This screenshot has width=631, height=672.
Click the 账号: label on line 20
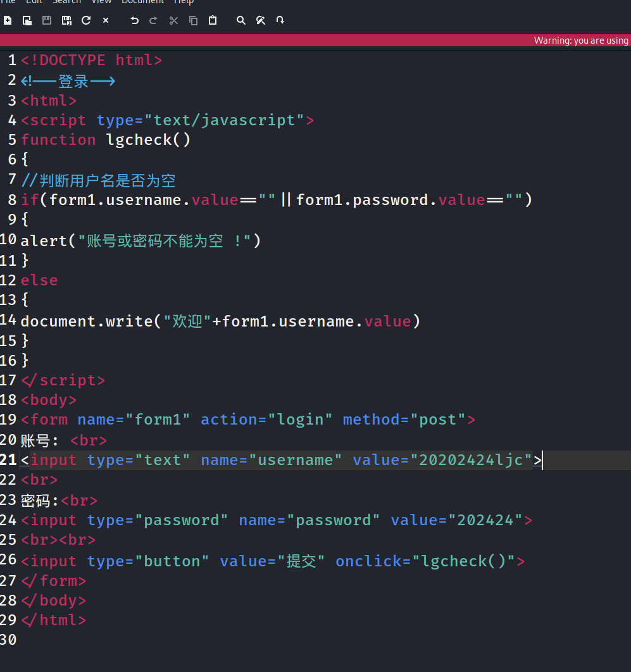coord(39,440)
